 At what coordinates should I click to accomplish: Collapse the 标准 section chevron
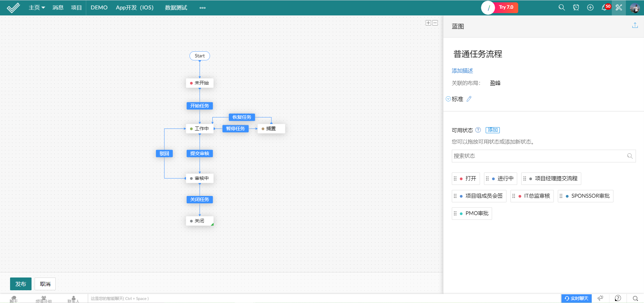448,99
